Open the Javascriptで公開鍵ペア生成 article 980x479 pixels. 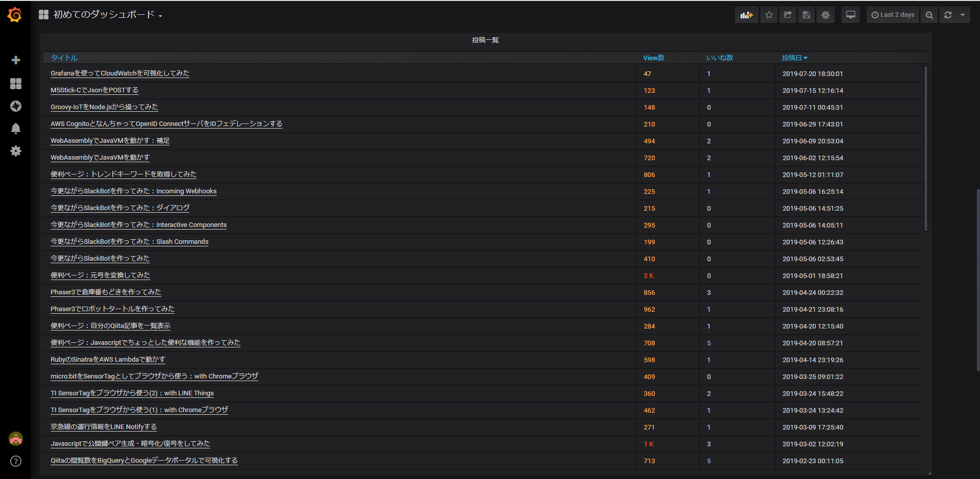(130, 444)
